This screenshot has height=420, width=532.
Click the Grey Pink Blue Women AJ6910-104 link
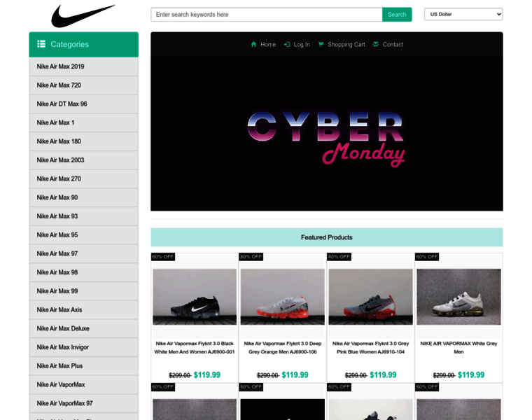(370, 348)
